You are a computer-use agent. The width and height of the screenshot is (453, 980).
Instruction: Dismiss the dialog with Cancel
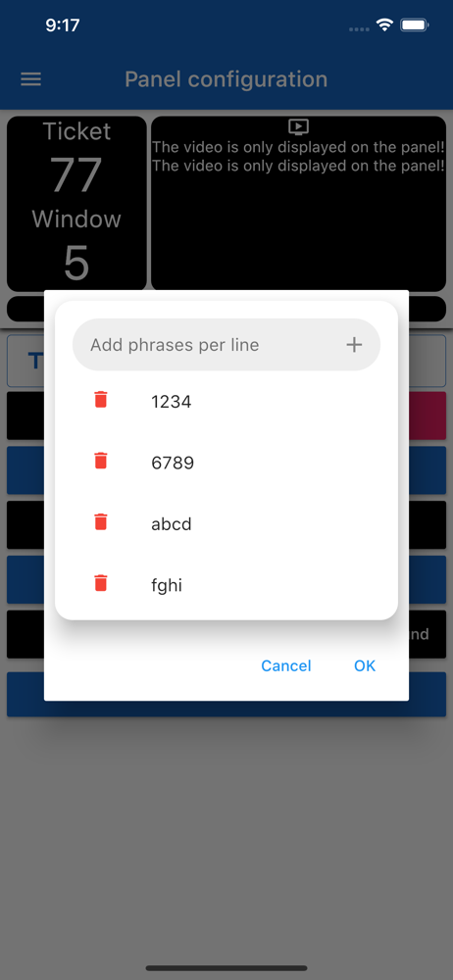[x=286, y=665]
